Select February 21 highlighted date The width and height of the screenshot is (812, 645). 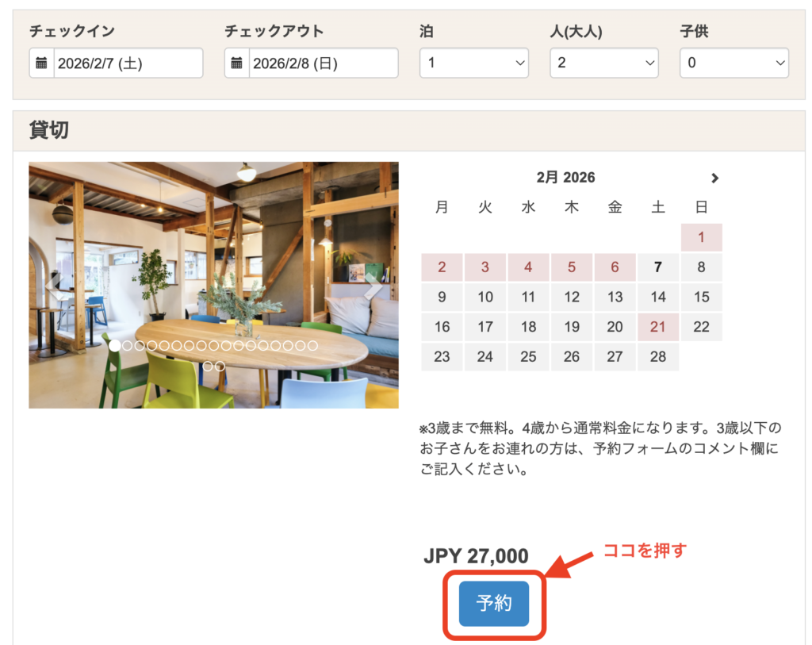(x=658, y=327)
